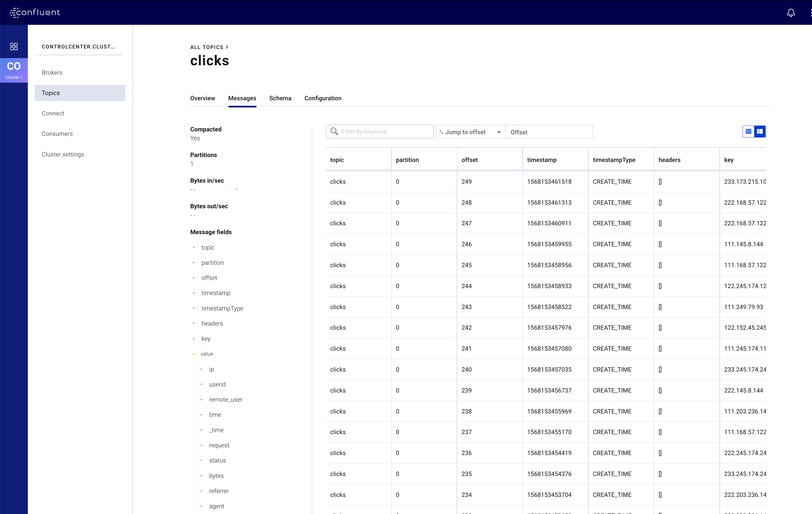812x514 pixels.
Task: Select the Messages tab
Action: [x=242, y=98]
